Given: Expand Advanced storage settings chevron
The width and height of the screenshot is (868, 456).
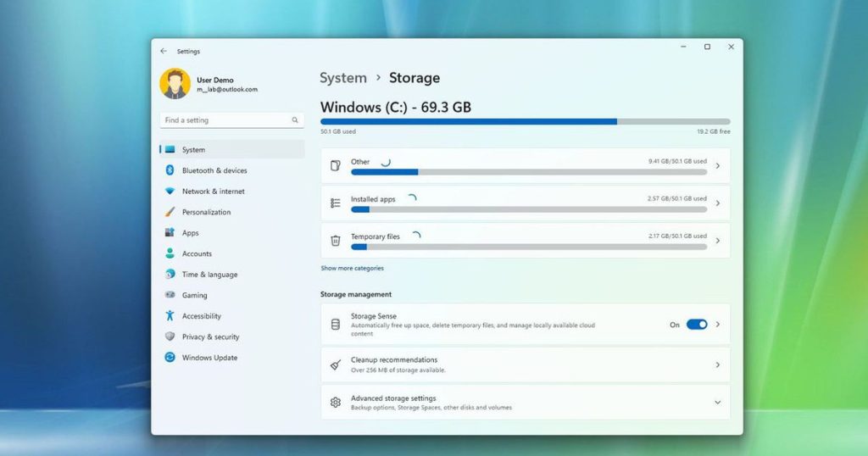Looking at the screenshot, I should [x=717, y=403].
